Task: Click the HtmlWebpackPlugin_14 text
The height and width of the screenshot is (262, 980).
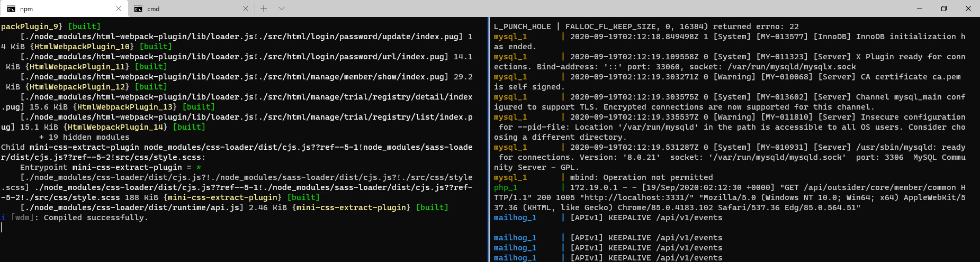Action: 115,127
